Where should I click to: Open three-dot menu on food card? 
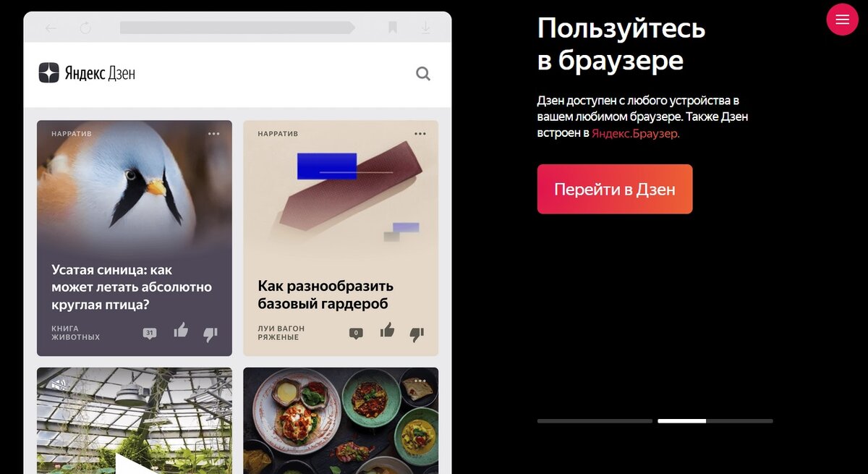tap(420, 380)
